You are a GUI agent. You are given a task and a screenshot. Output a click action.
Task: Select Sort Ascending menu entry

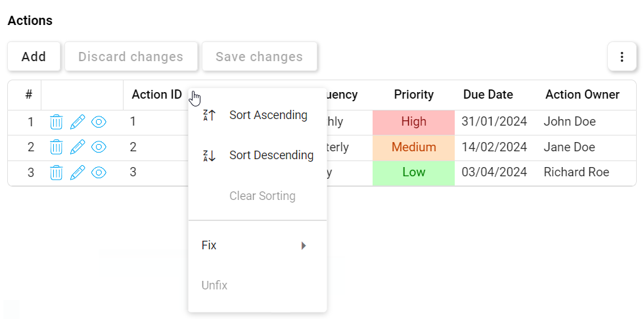pos(268,116)
